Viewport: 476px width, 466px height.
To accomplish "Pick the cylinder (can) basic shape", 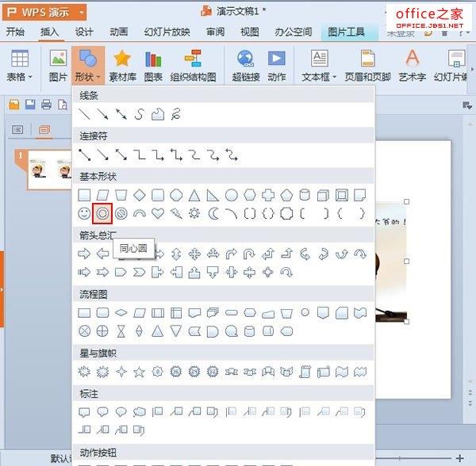I will tap(305, 195).
